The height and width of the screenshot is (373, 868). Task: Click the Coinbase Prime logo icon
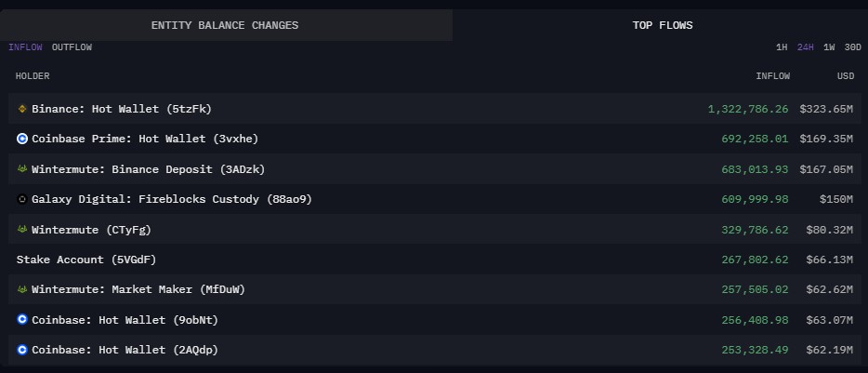(x=22, y=140)
